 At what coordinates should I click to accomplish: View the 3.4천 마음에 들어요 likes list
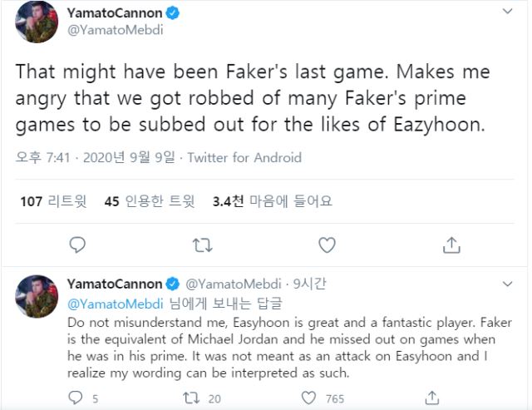point(272,201)
